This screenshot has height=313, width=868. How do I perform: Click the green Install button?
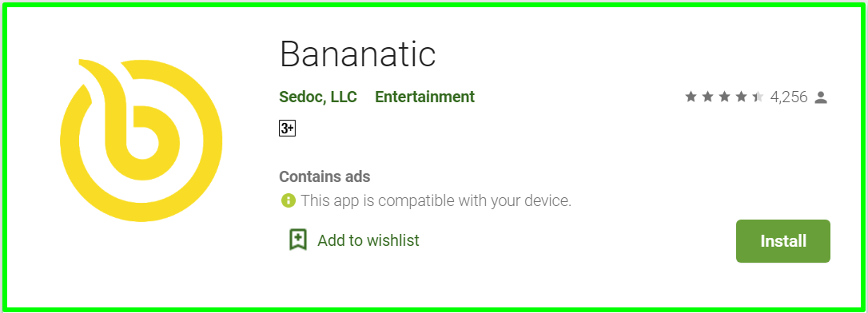(x=782, y=241)
